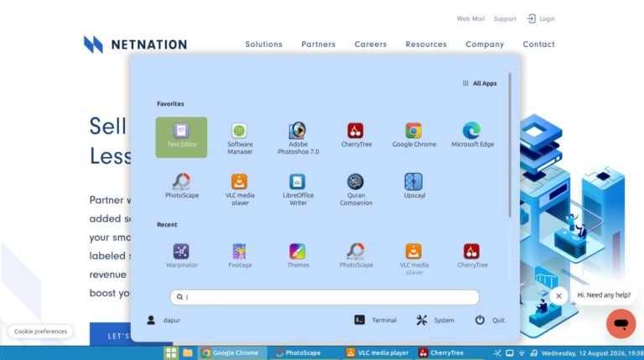Open the Company menu on NetNation site
This screenshot has height=360, width=644.
485,44
